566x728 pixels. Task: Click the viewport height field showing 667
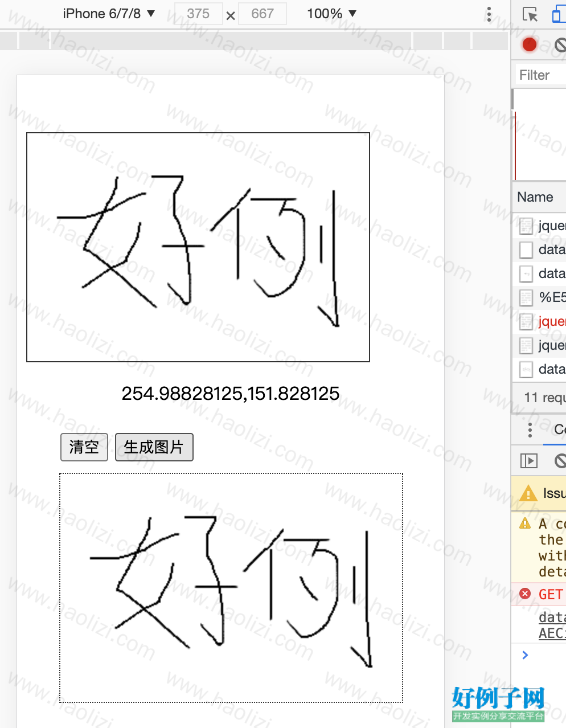coord(263,14)
